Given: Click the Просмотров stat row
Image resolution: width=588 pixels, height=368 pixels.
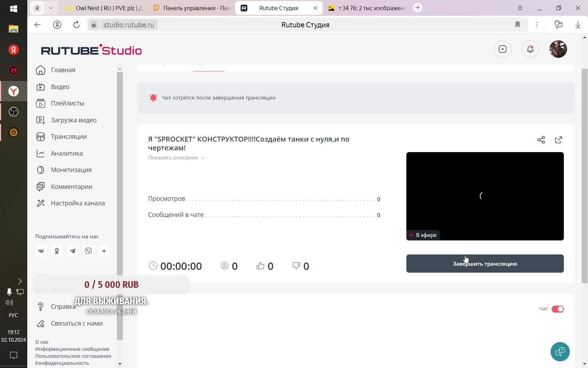Looking at the screenshot, I should [x=264, y=199].
